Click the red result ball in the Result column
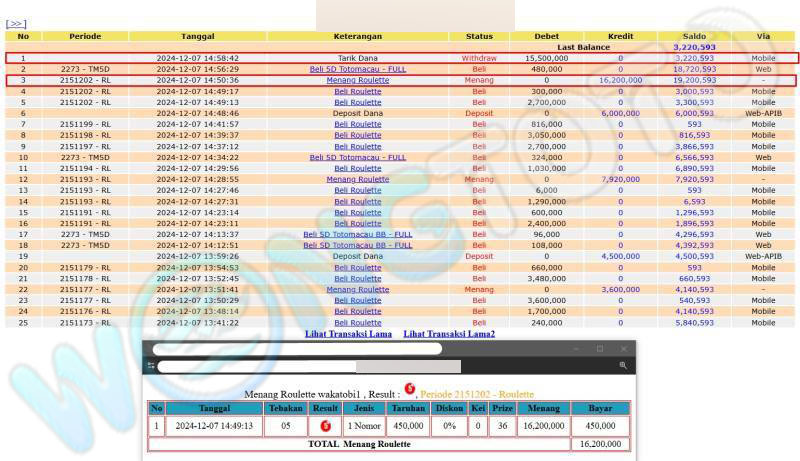This screenshot has width=800, height=461. pyautogui.click(x=325, y=425)
